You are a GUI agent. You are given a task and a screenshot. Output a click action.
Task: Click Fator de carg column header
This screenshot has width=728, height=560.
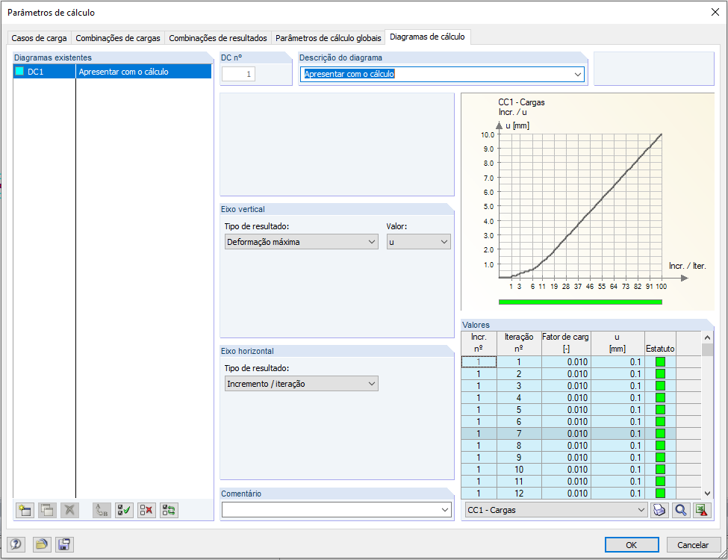coord(565,343)
